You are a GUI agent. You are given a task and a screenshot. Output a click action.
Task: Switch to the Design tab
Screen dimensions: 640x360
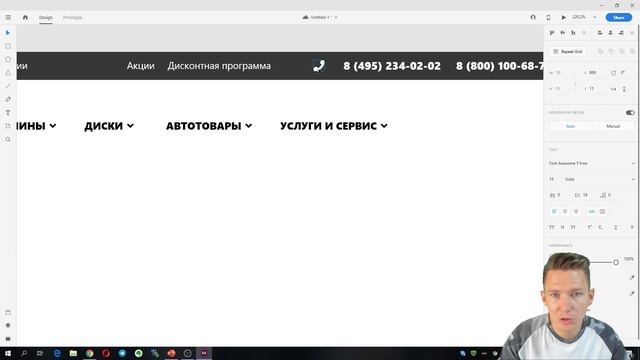coord(46,18)
